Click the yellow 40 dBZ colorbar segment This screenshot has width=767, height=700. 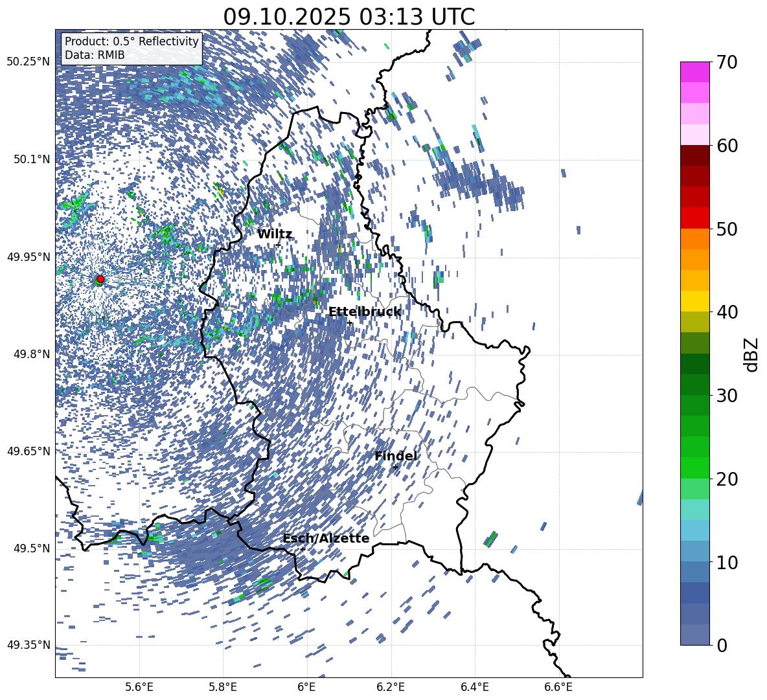[694, 301]
